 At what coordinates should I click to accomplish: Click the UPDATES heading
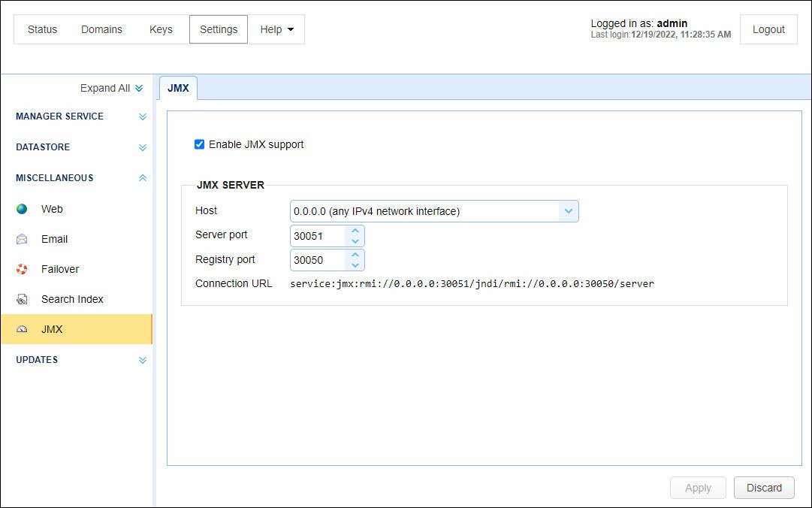click(37, 360)
